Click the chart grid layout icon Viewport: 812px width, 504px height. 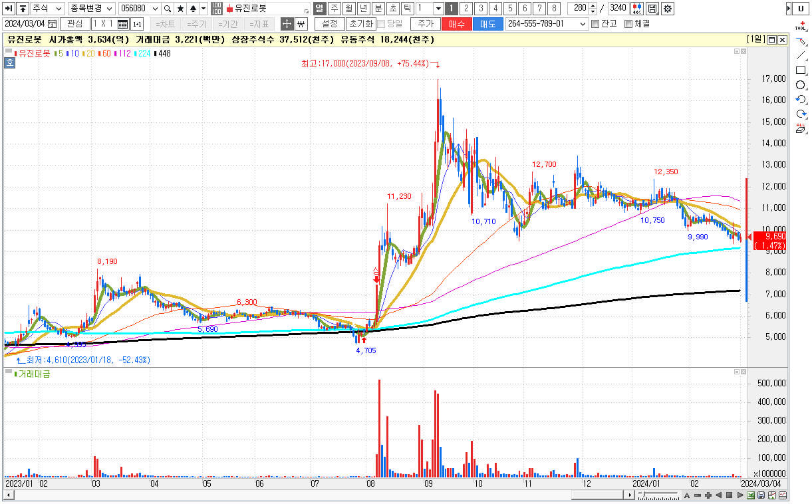point(122,23)
